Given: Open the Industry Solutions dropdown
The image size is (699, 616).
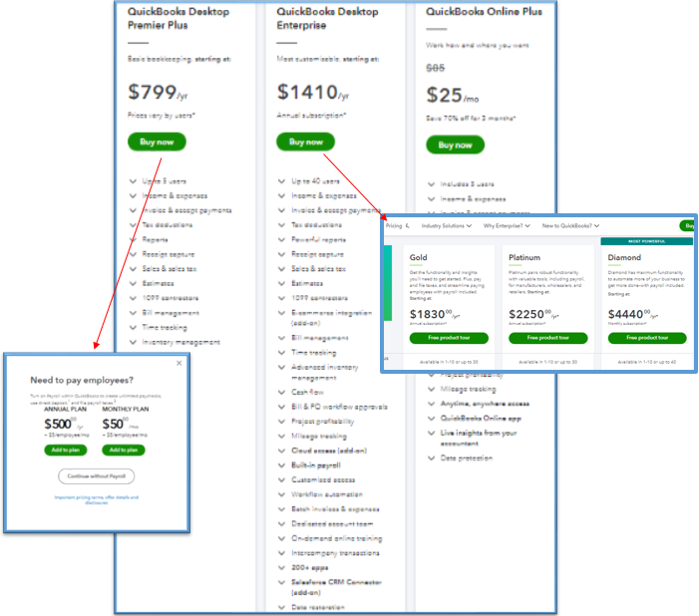Looking at the screenshot, I should click(447, 226).
